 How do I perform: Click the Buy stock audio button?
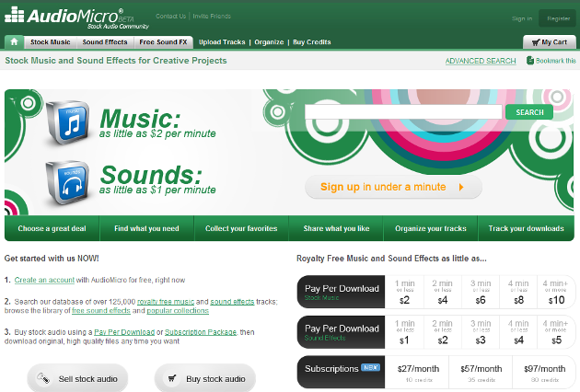[x=205, y=378]
